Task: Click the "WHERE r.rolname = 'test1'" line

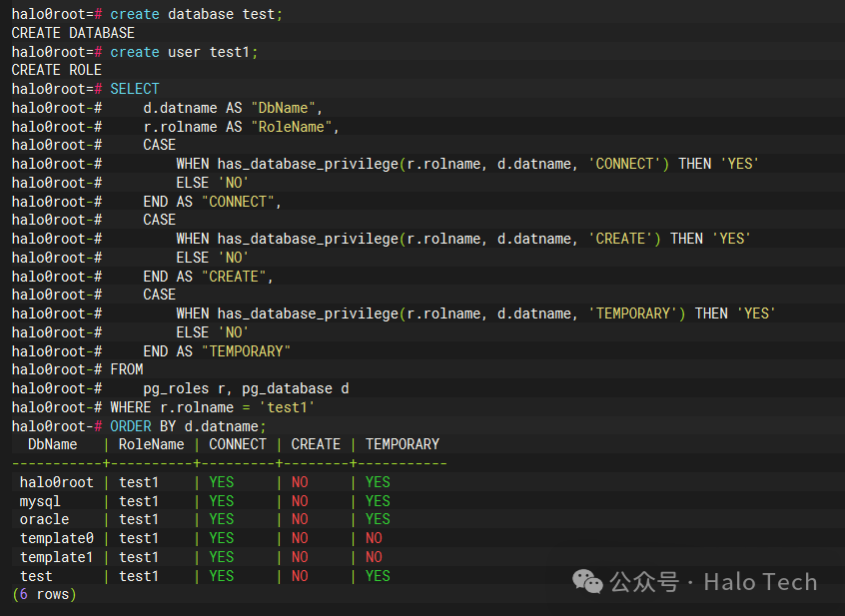Action: [x=213, y=407]
